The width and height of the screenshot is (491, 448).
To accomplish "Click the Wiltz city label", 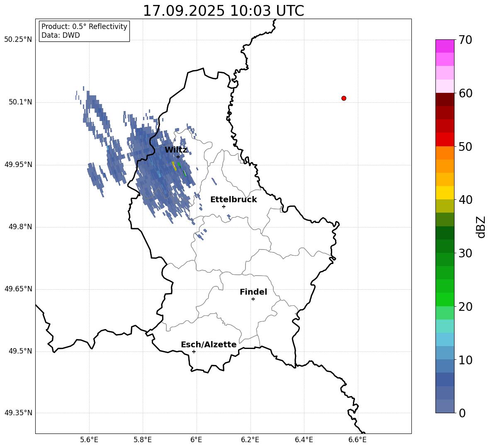I will [176, 150].
